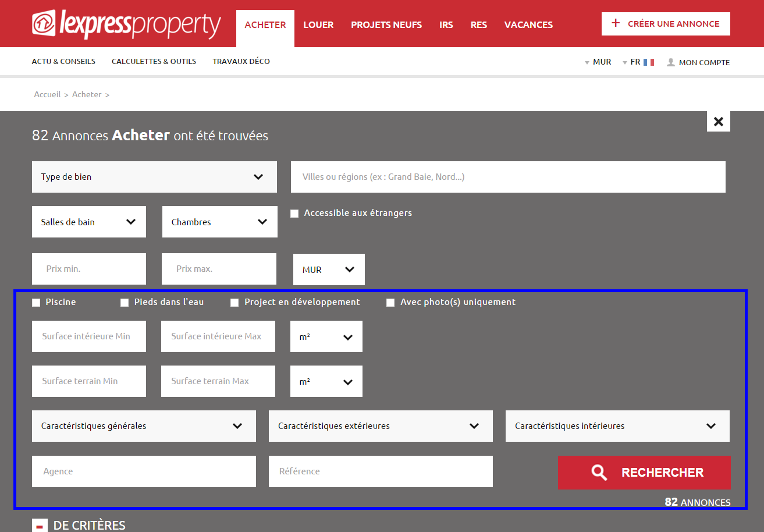Screen dimensions: 764x532
Task: Open Calculettes & Outils menu
Action: pos(154,61)
